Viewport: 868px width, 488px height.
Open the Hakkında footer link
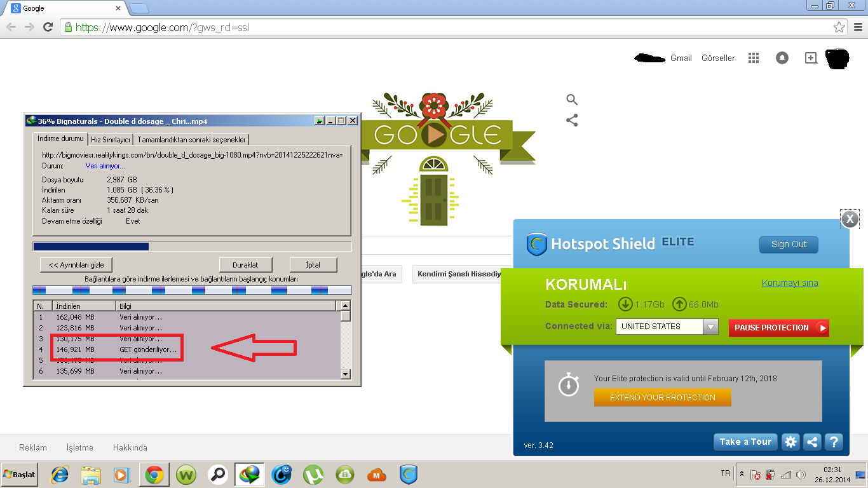point(130,447)
